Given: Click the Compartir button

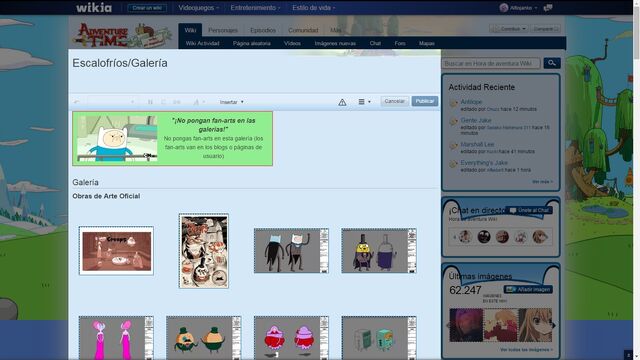Looking at the screenshot, I should coord(545,29).
